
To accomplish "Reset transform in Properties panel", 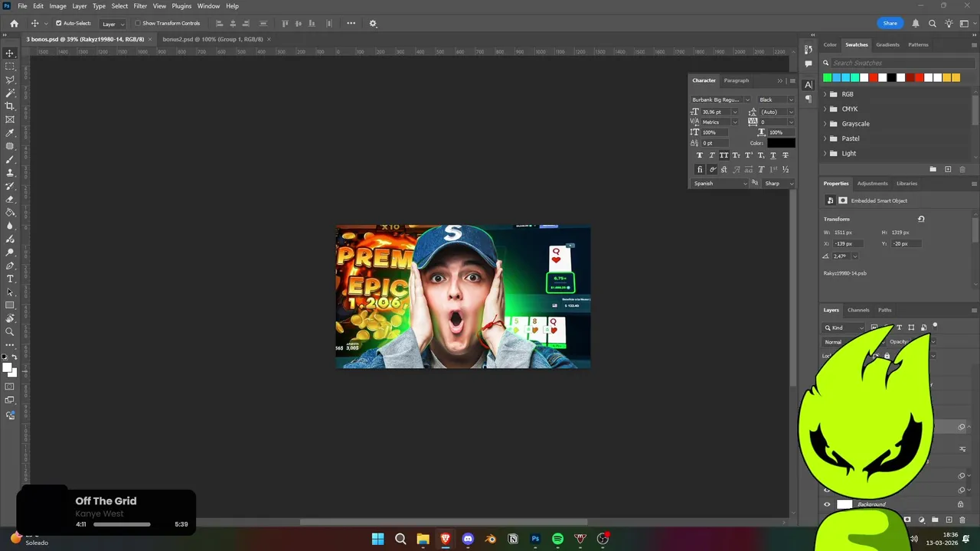I will (921, 219).
